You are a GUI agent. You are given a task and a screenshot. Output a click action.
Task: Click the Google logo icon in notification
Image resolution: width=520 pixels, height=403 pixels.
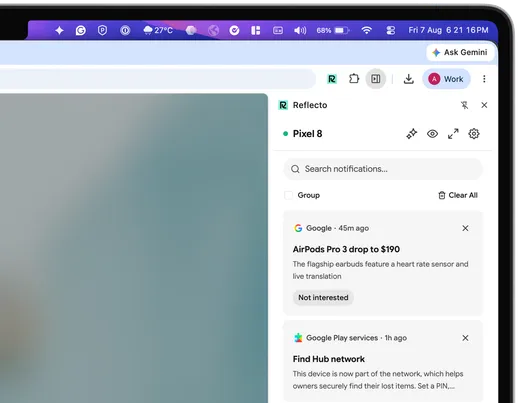pos(298,228)
